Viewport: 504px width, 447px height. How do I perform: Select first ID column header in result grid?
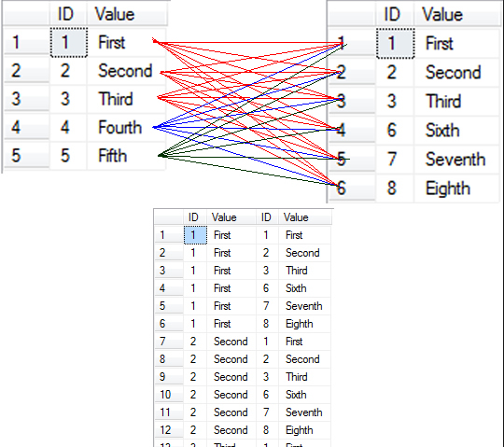[195, 217]
